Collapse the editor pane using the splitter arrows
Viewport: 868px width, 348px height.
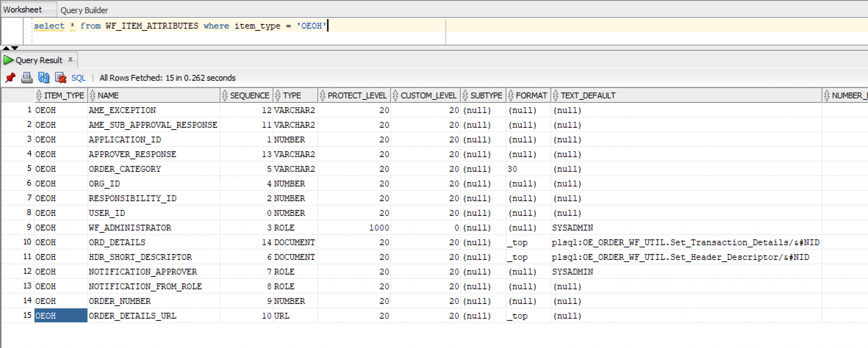(x=6, y=48)
